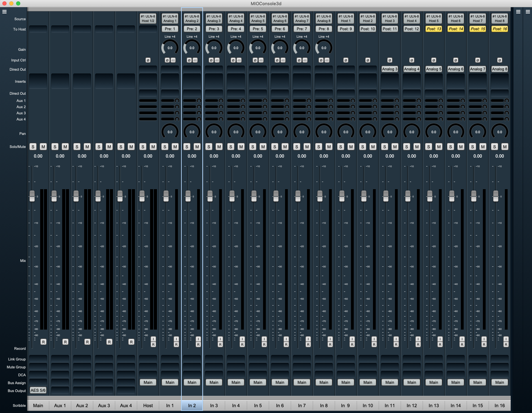Click the Main strip link group slot

[x=38, y=359]
